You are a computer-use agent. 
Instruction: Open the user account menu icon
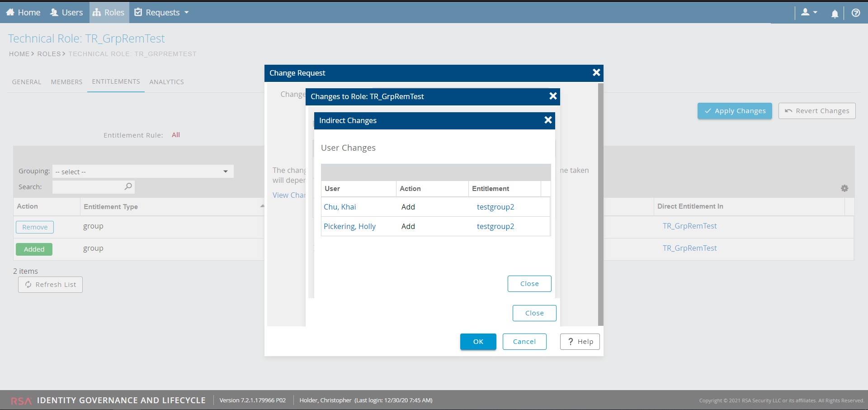[809, 13]
